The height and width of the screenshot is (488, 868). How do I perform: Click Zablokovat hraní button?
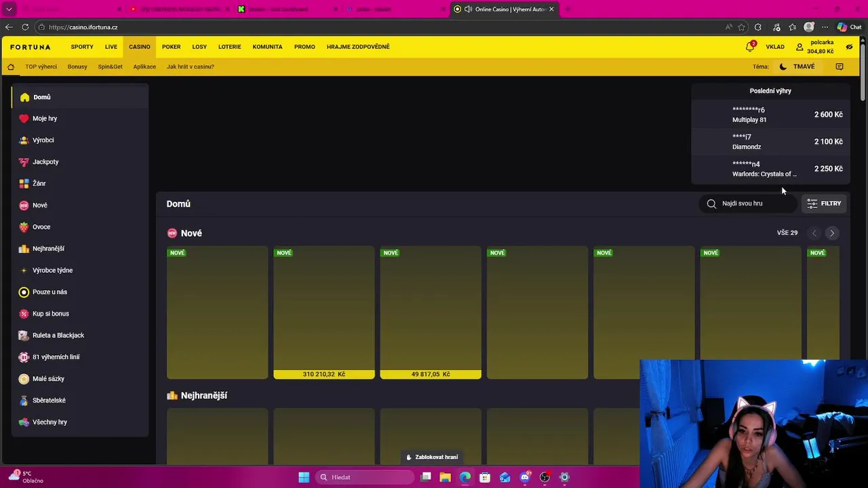coord(431,457)
